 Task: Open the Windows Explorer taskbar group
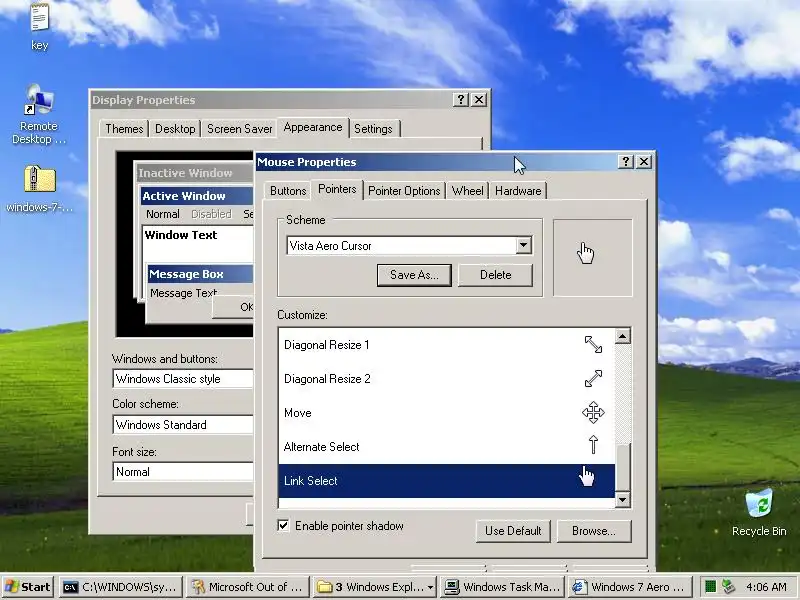pos(374,587)
